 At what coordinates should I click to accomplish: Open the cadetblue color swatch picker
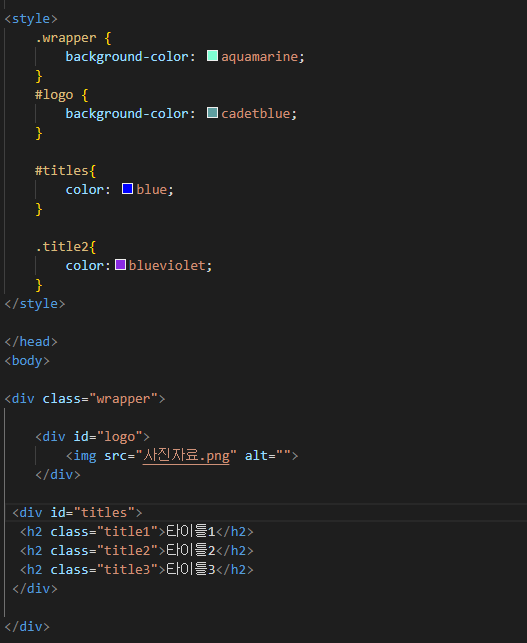212,113
